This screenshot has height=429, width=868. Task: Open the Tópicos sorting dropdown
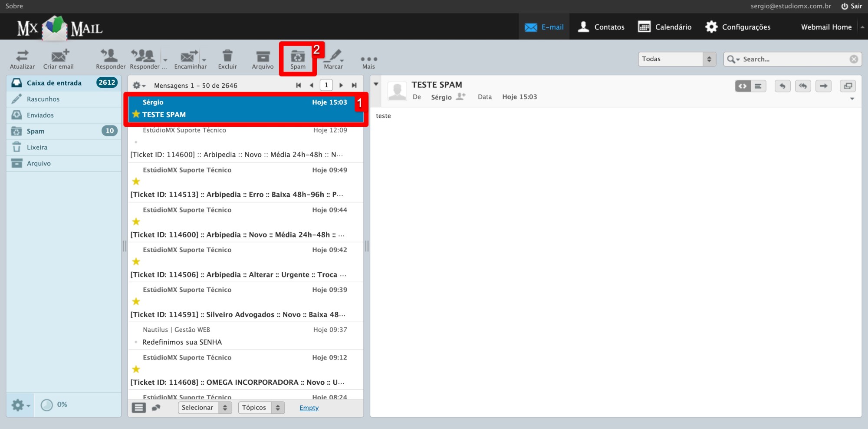(x=261, y=407)
